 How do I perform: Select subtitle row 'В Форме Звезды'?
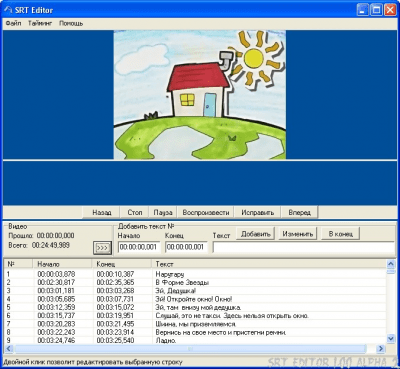(195, 283)
